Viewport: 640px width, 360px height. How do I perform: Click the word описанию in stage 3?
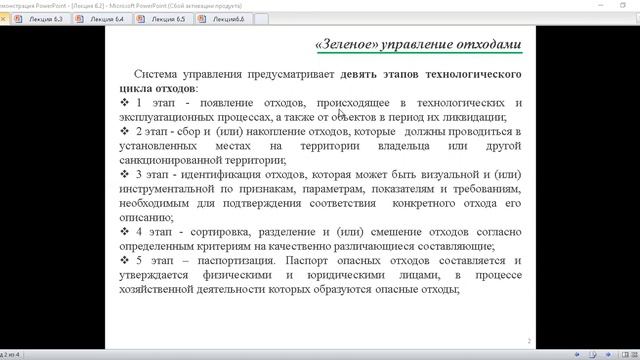[146, 218]
